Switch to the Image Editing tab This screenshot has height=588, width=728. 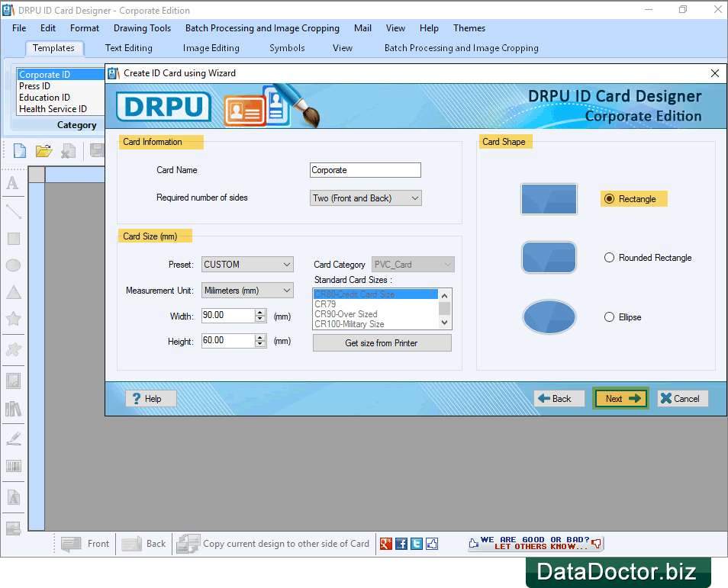tap(211, 48)
